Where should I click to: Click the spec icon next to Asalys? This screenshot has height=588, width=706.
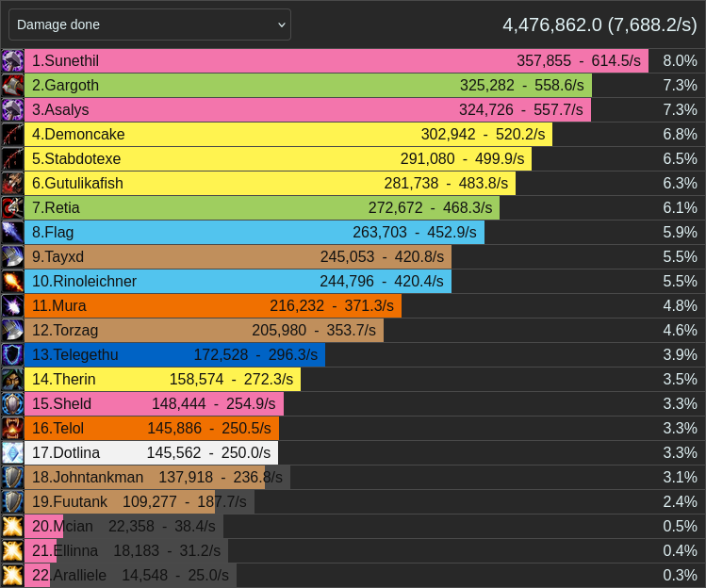click(x=12, y=110)
